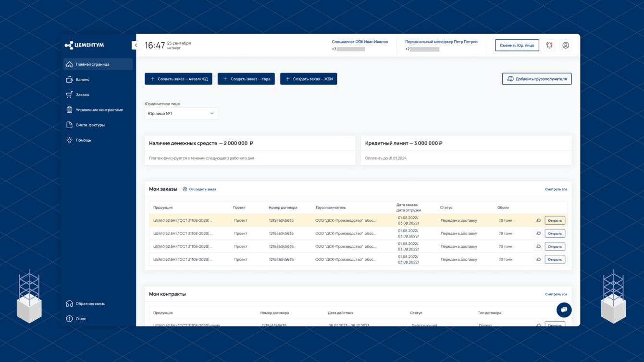Viewport: 644px width, 362px height.
Task: Click the Сменить Юр. лицо button
Action: pos(517,45)
